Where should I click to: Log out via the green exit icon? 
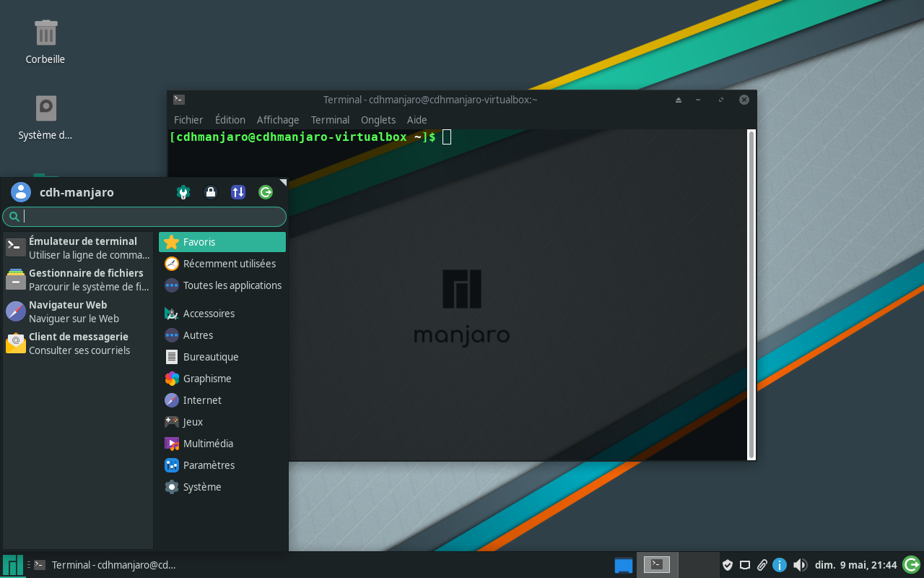tap(266, 192)
